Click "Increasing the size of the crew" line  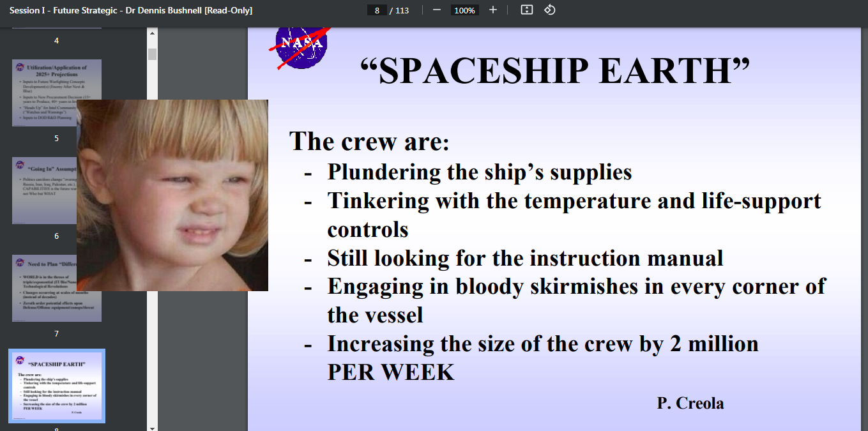543,344
